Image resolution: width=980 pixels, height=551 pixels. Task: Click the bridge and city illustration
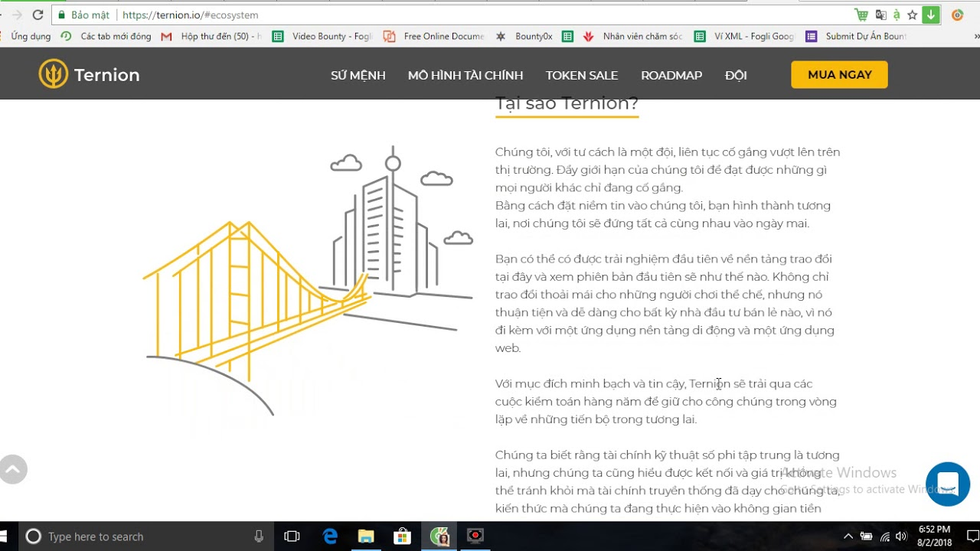[309, 282]
